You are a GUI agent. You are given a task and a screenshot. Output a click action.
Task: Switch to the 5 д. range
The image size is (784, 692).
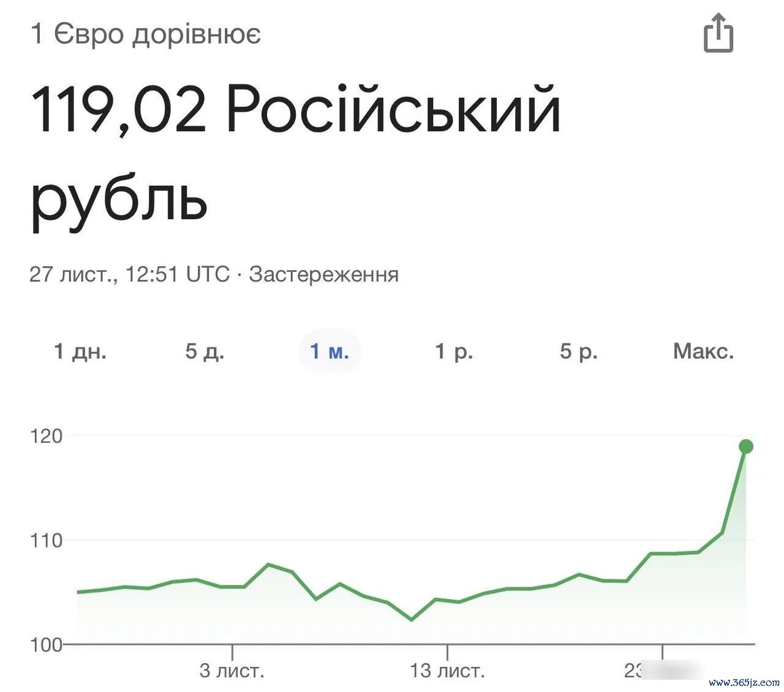click(205, 352)
